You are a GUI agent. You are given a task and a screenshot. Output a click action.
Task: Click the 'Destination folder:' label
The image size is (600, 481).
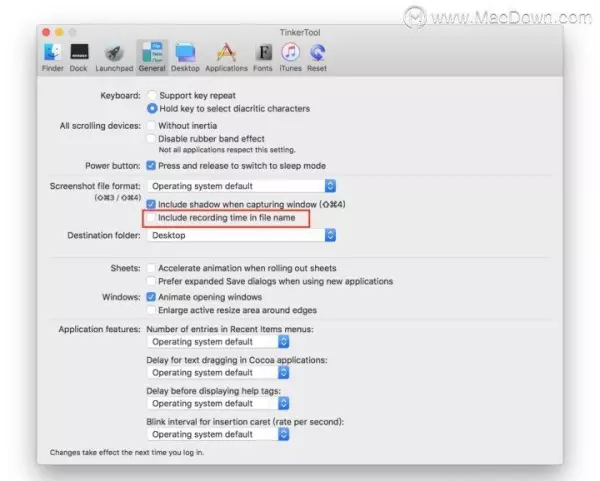pyautogui.click(x=104, y=235)
